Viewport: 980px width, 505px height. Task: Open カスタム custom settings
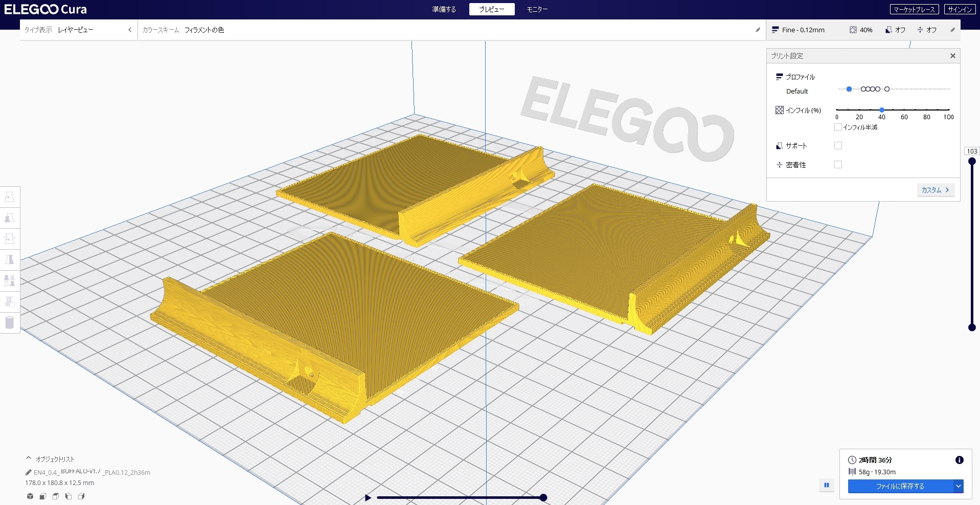pyautogui.click(x=936, y=190)
